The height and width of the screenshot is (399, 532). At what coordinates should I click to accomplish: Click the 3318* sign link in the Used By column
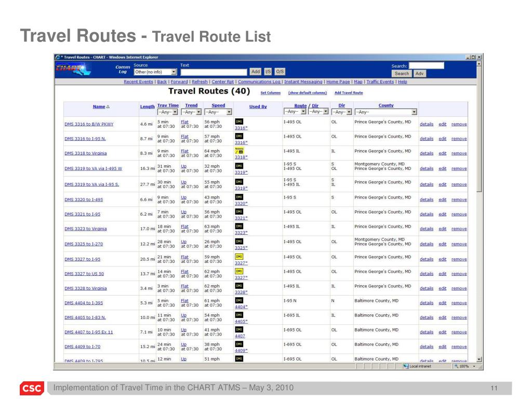click(x=241, y=157)
